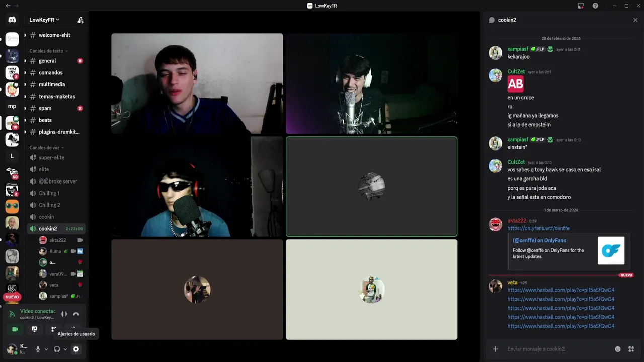Invite people via the add-member icon

click(x=80, y=20)
